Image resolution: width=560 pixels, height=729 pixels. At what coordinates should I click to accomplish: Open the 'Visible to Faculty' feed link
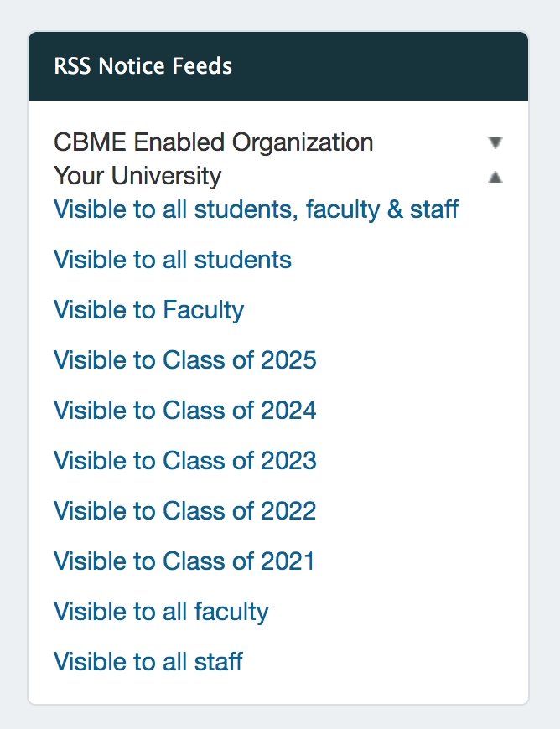pyautogui.click(x=148, y=310)
